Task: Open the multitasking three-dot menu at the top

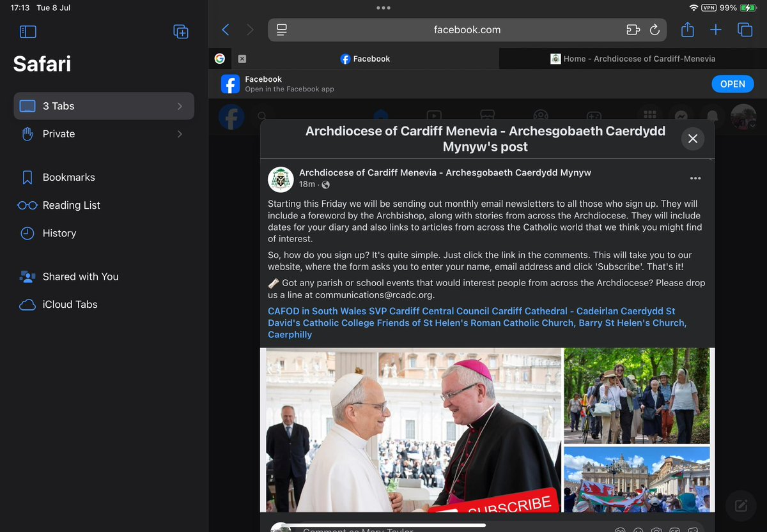Action: pyautogui.click(x=383, y=8)
